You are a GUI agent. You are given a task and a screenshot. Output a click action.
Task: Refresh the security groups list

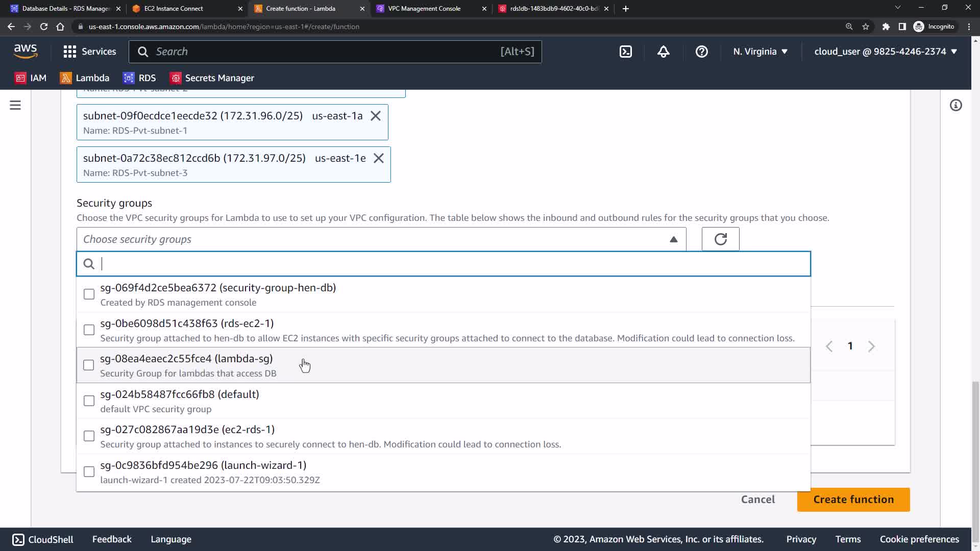(720, 239)
